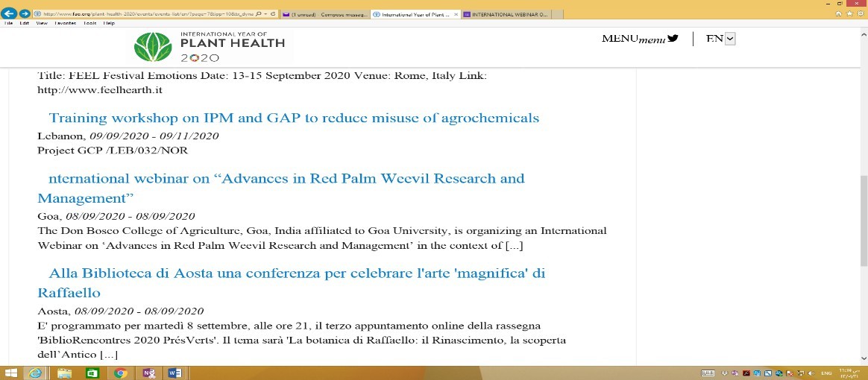Open the Favorites menu in the menu bar
This screenshot has width=868, height=380.
click(x=65, y=23)
